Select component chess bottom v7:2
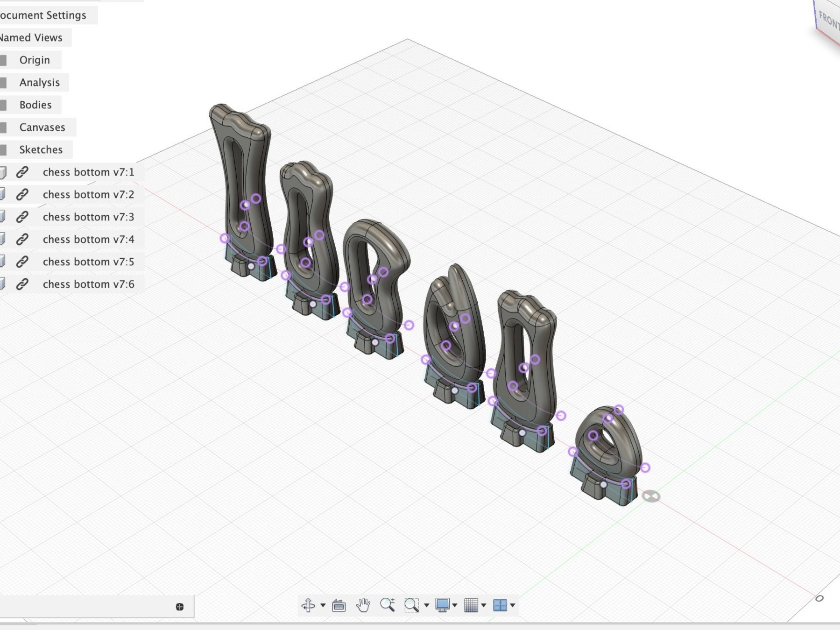 [x=88, y=195]
